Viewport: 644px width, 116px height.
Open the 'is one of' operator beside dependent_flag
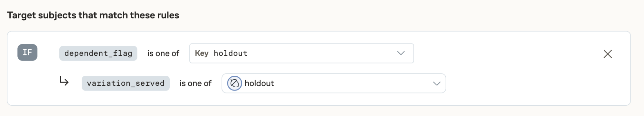click(163, 53)
